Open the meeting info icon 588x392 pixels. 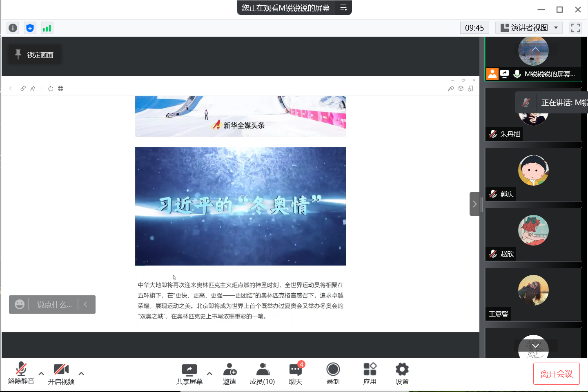coord(13,28)
